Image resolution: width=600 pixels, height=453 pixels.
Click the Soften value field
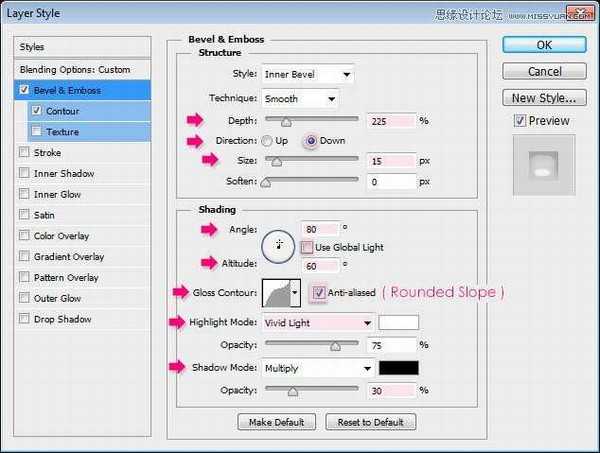click(391, 182)
